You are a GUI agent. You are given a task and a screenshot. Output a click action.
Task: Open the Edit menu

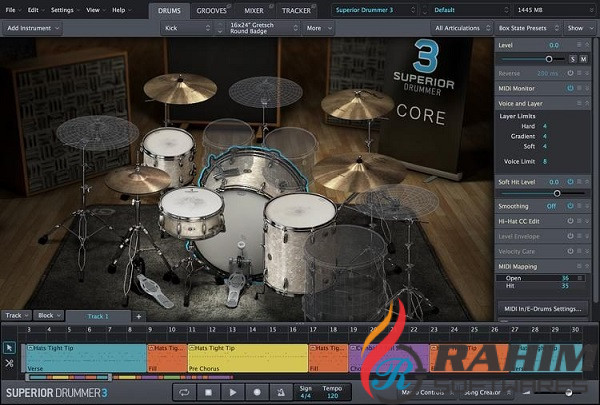click(36, 10)
